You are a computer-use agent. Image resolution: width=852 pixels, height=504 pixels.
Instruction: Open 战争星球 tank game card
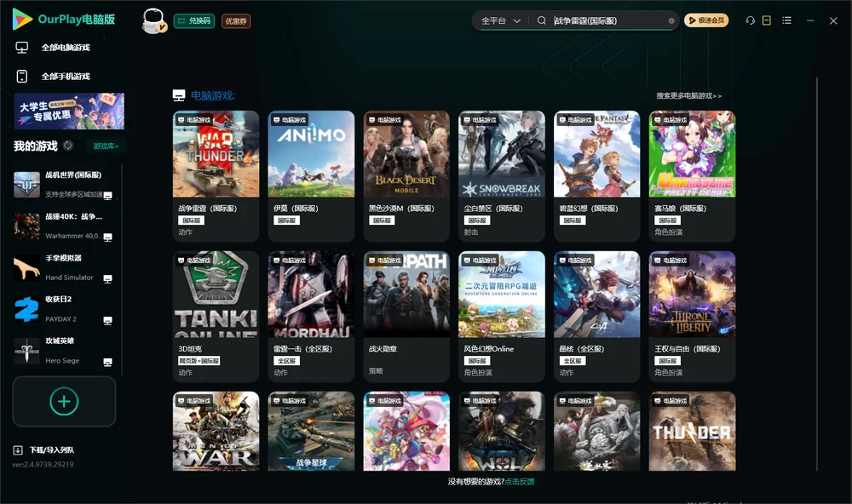point(311,432)
